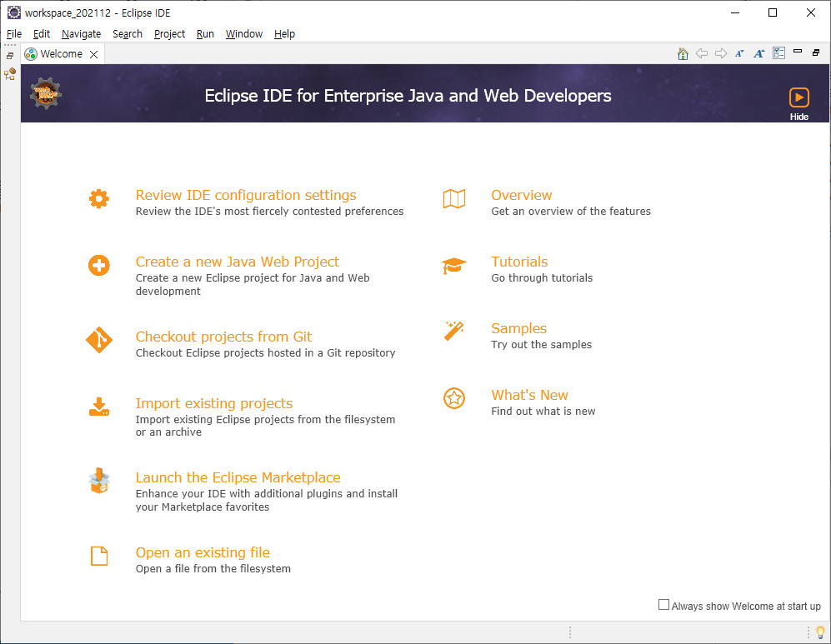Open the Tutorials link

point(519,262)
